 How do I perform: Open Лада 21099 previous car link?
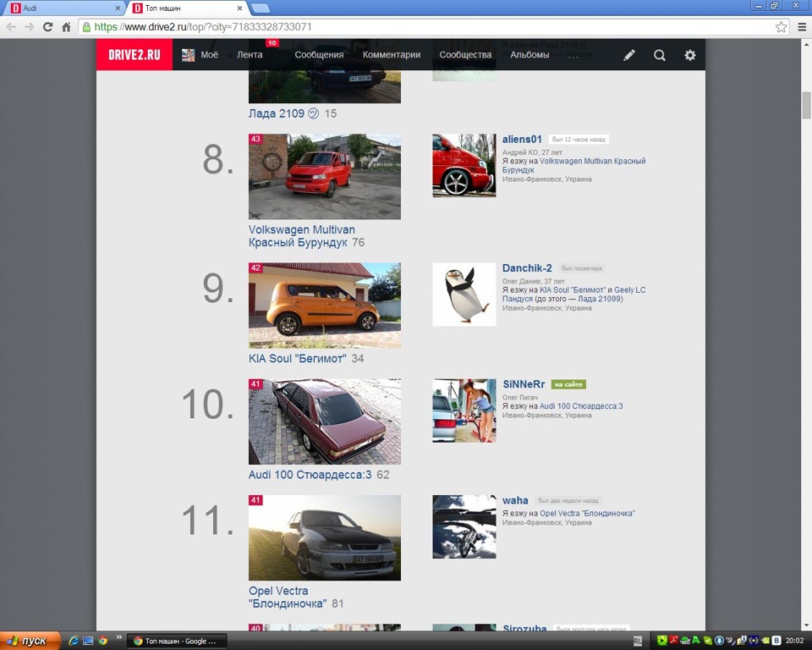(599, 299)
